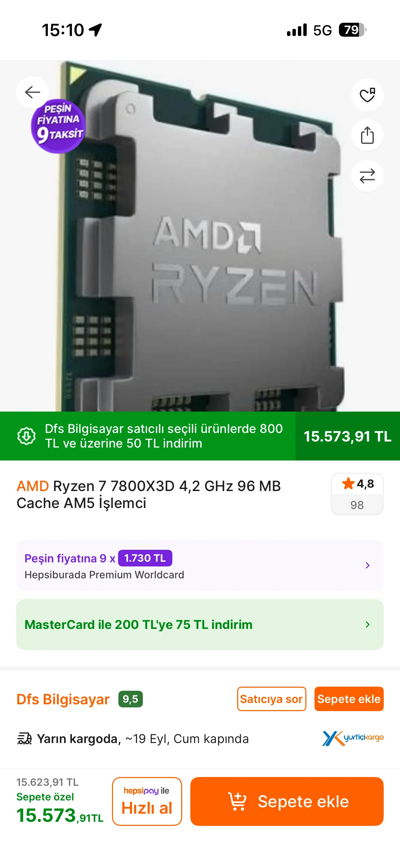Tap the Yurtiçi Kargo logo

coord(353,738)
